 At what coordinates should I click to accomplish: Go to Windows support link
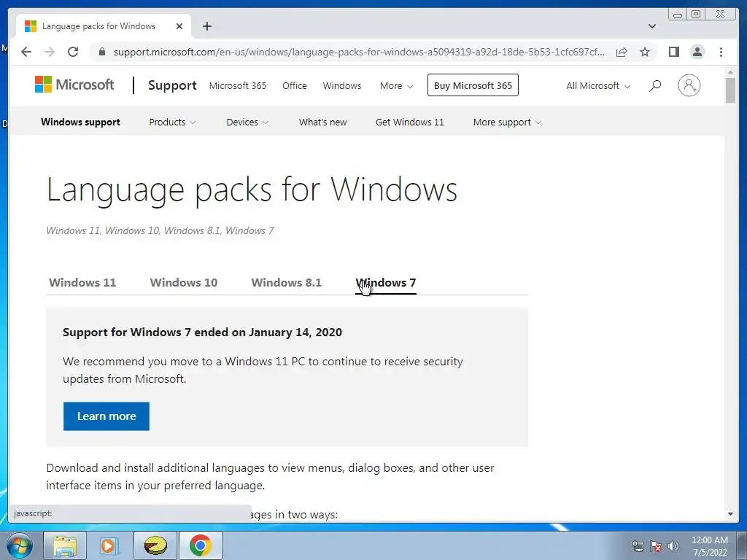pos(80,122)
